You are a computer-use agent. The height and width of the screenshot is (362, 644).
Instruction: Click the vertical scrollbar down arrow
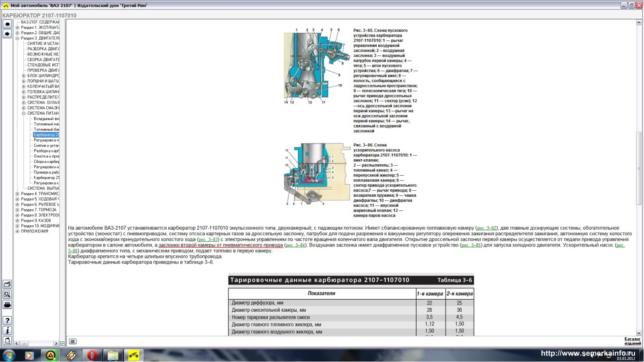point(639,333)
